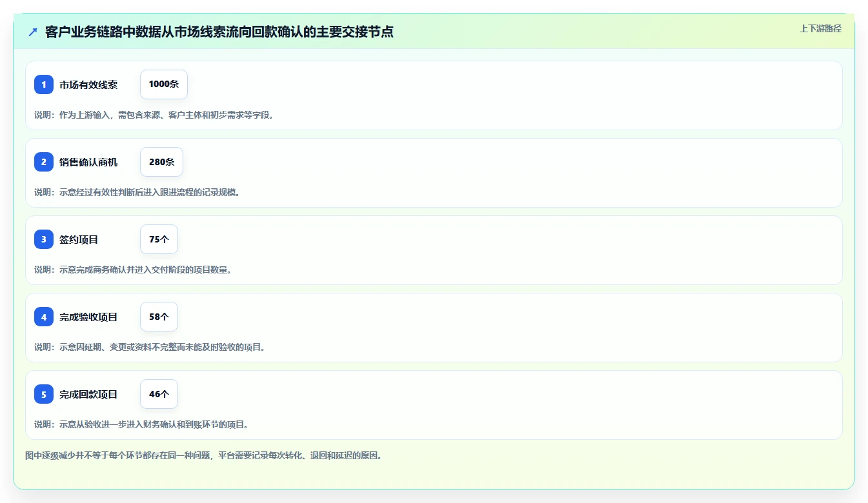Click the 完成验收项目 label
The height and width of the screenshot is (503, 868).
(x=88, y=317)
